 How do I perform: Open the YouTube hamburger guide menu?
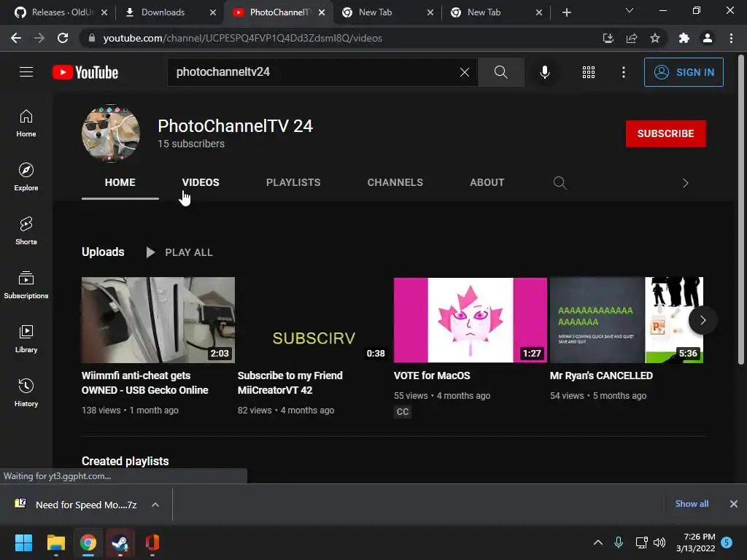point(26,72)
